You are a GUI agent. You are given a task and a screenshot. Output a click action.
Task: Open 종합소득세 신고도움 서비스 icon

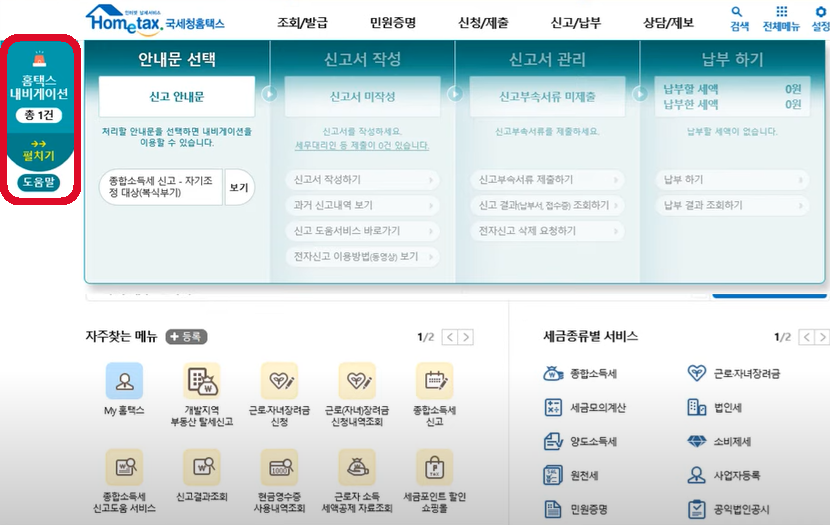(x=124, y=467)
